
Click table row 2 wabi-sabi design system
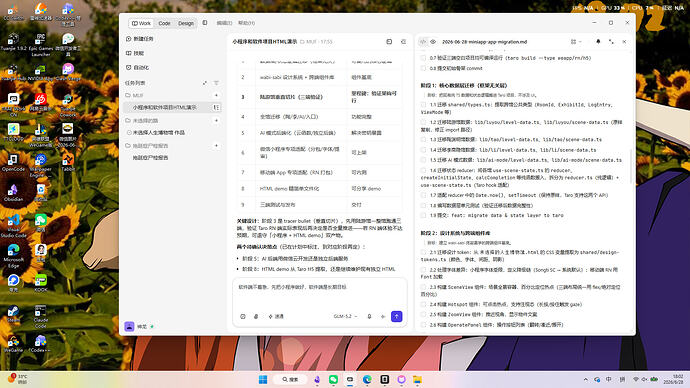click(x=319, y=77)
